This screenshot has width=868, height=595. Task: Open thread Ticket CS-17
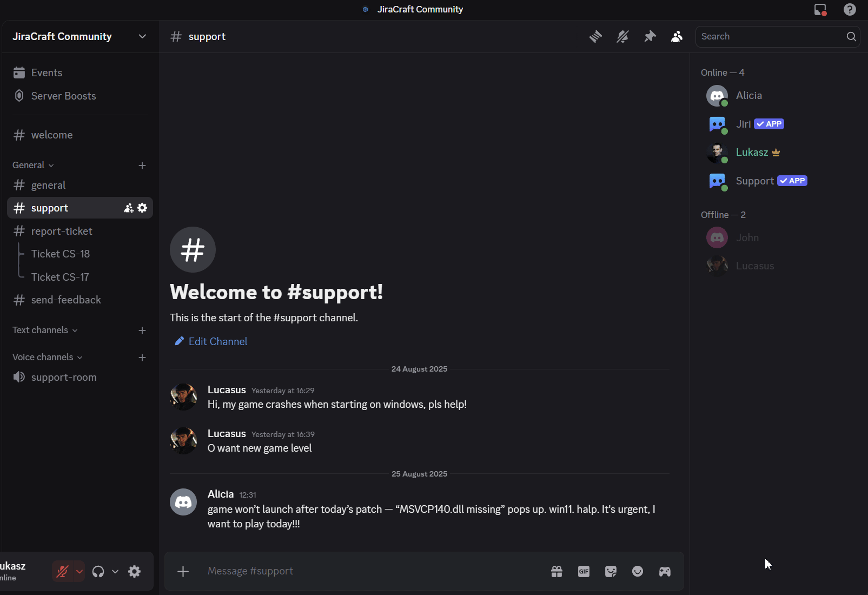click(60, 277)
